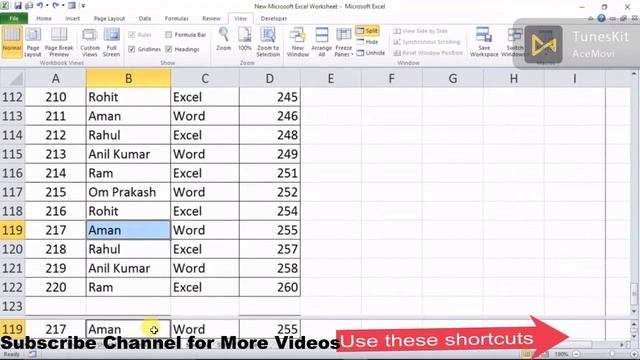Screen dimensions: 640x360
Task: Select row 112 header
Action: click(x=12, y=97)
